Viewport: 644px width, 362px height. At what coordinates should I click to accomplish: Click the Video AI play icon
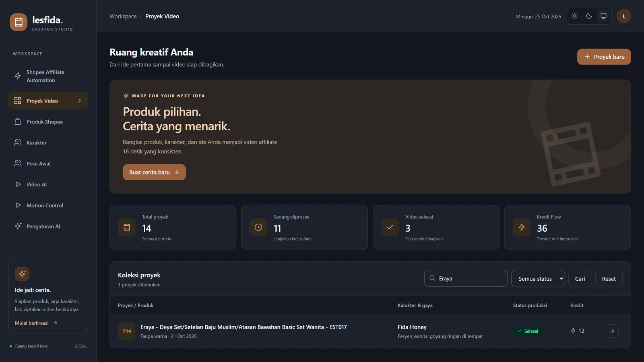click(18, 185)
